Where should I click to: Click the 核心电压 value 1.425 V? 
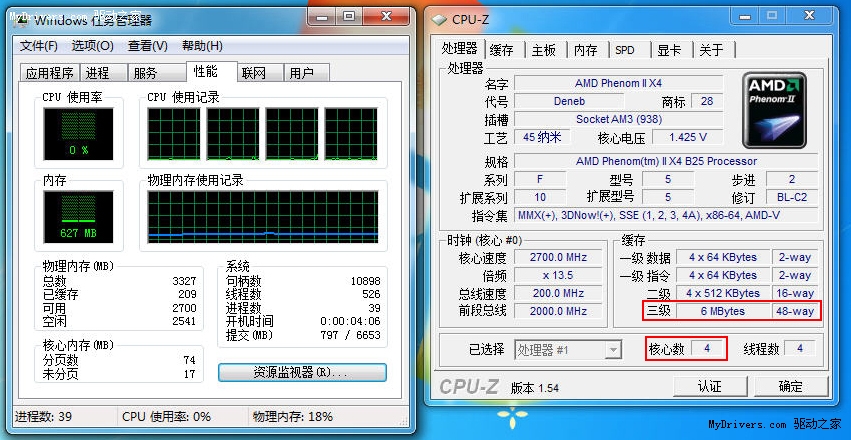tap(688, 137)
